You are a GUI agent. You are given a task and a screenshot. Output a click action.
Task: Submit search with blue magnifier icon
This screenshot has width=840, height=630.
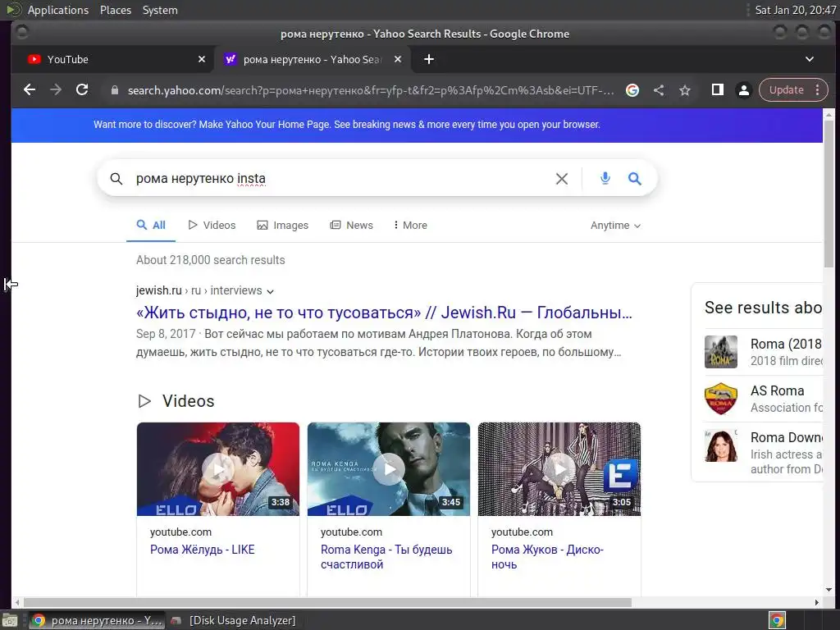(x=634, y=178)
